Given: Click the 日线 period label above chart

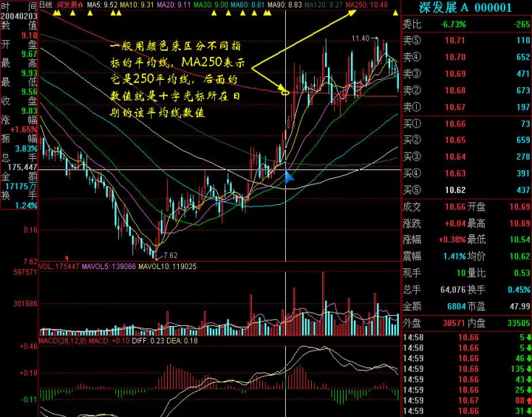Looking at the screenshot, I should [x=46, y=4].
